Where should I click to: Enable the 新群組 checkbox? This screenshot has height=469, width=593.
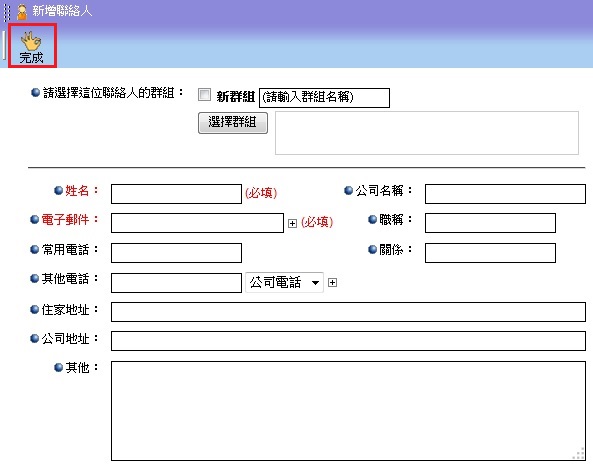(x=205, y=95)
